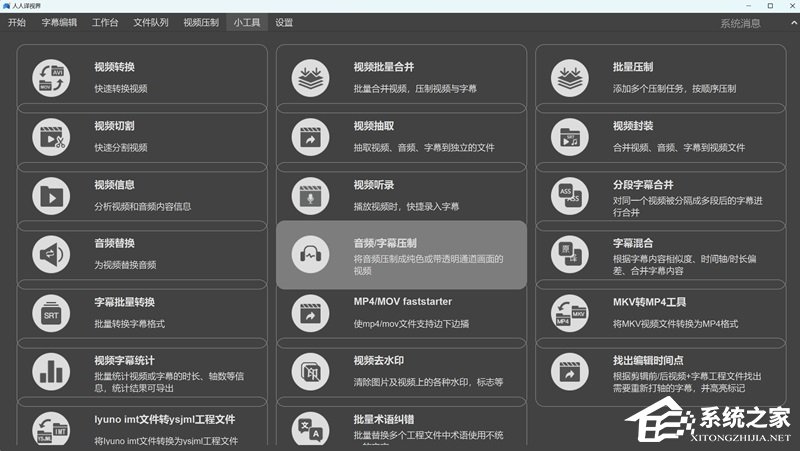Open the 找出编辑时间点 clapperboard icon

(570, 371)
